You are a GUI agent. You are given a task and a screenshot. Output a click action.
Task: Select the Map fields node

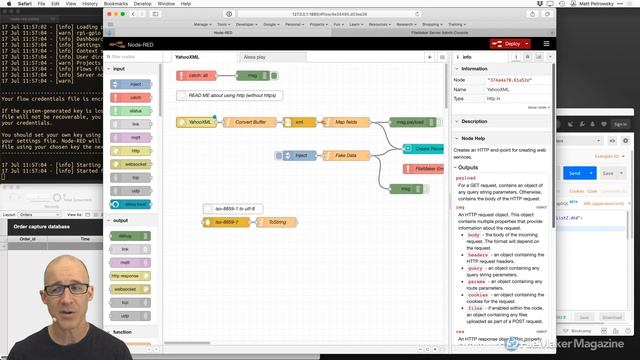346,122
